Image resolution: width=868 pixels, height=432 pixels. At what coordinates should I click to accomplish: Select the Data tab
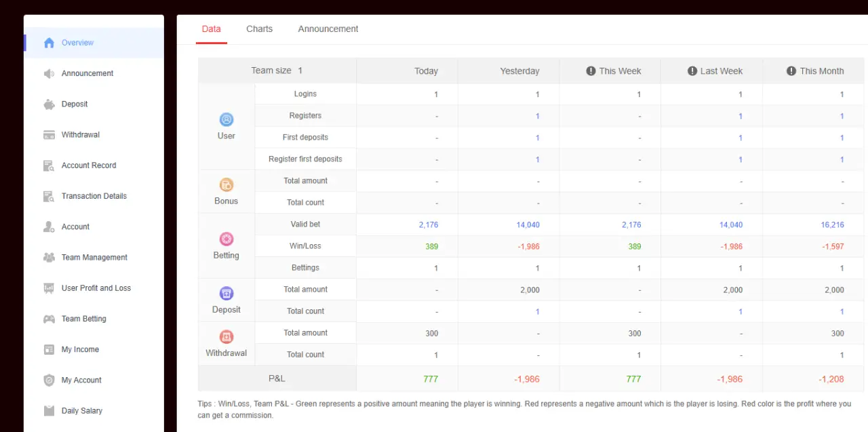[x=211, y=28]
